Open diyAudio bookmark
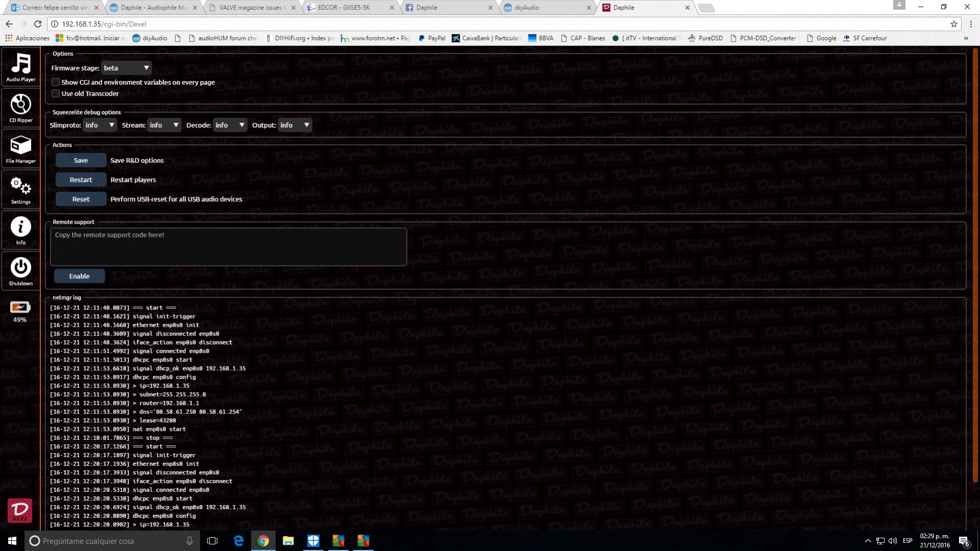This screenshot has width=980, height=551. point(150,38)
